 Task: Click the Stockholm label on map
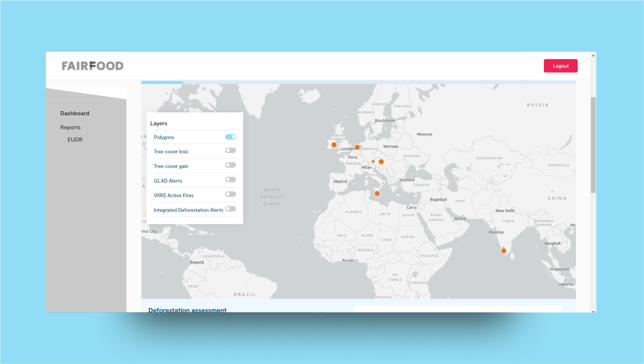click(385, 121)
